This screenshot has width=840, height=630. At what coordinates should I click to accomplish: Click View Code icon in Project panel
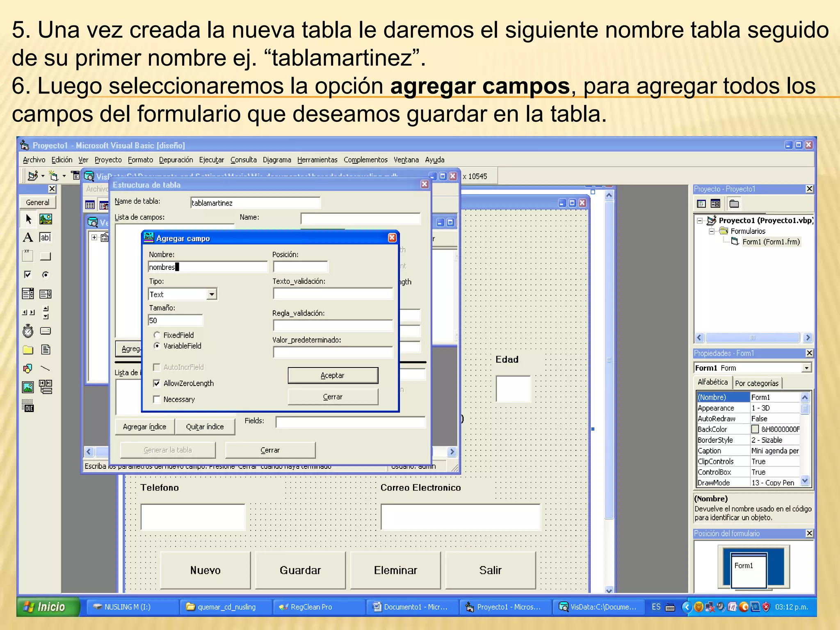pos(701,204)
